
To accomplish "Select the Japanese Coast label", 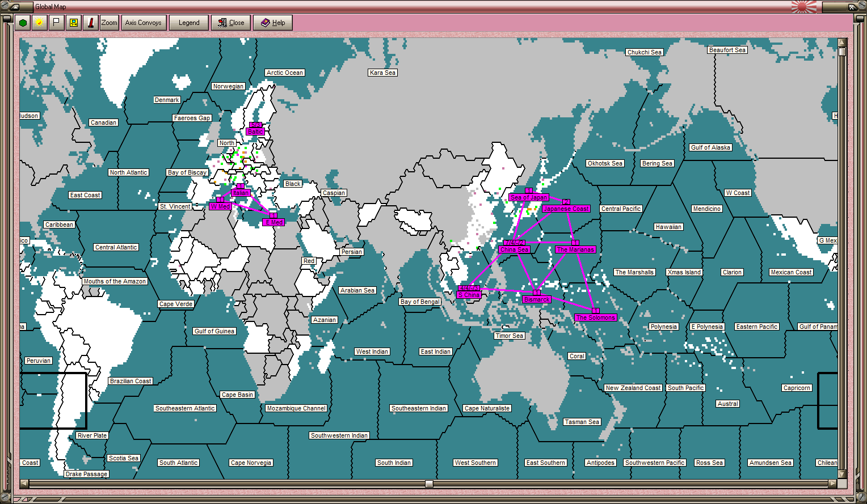I will pyautogui.click(x=566, y=209).
